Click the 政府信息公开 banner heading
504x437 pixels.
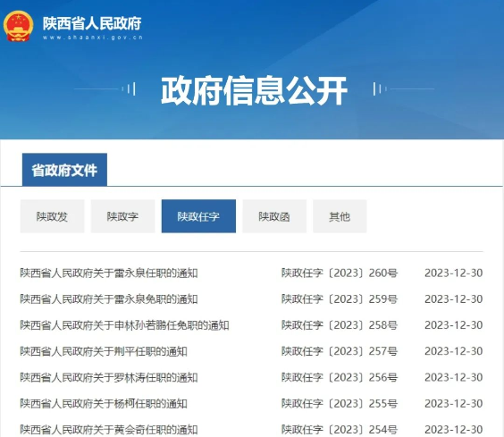click(x=254, y=90)
